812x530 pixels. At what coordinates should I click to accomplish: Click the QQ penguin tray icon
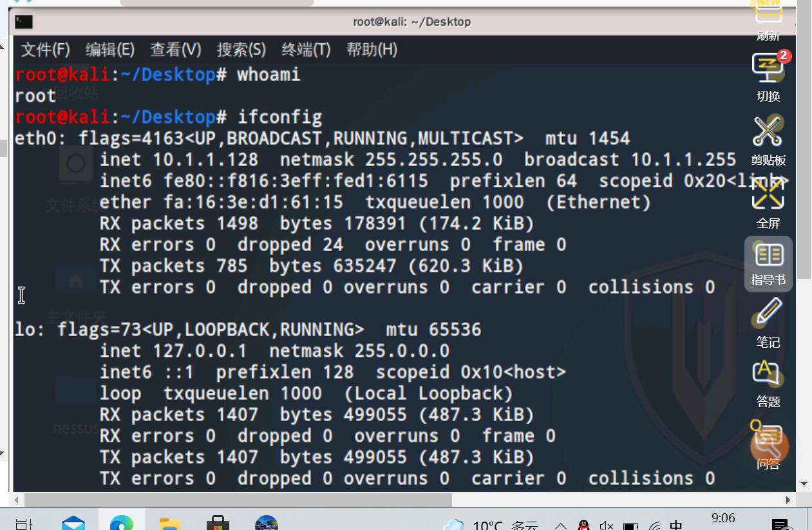pyautogui.click(x=583, y=525)
